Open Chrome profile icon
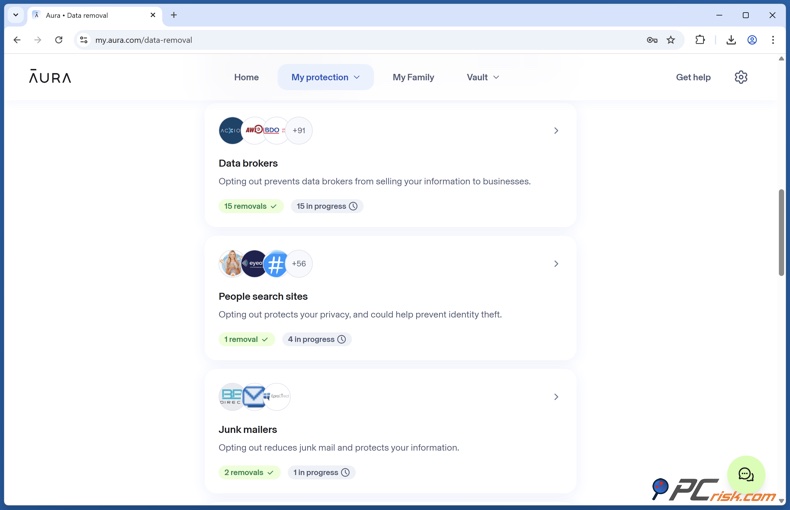790x510 pixels. coord(752,40)
